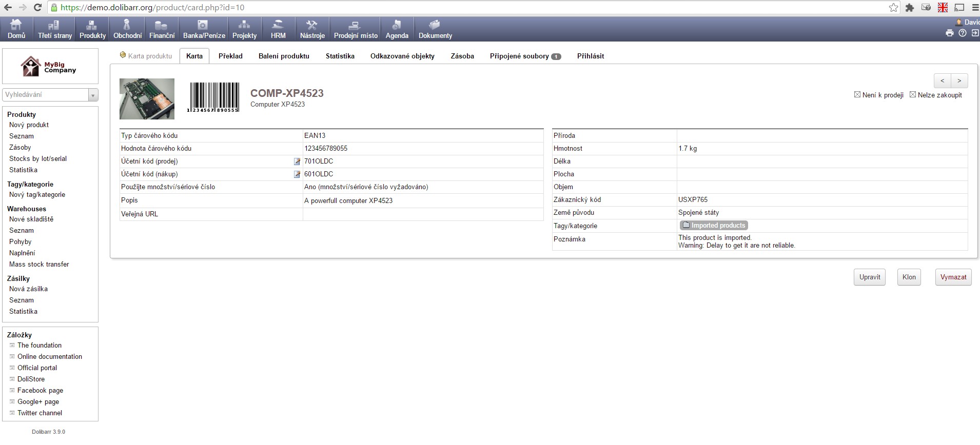The width and height of the screenshot is (980, 445).
Task: Bookmark page with star icon
Action: 893,8
